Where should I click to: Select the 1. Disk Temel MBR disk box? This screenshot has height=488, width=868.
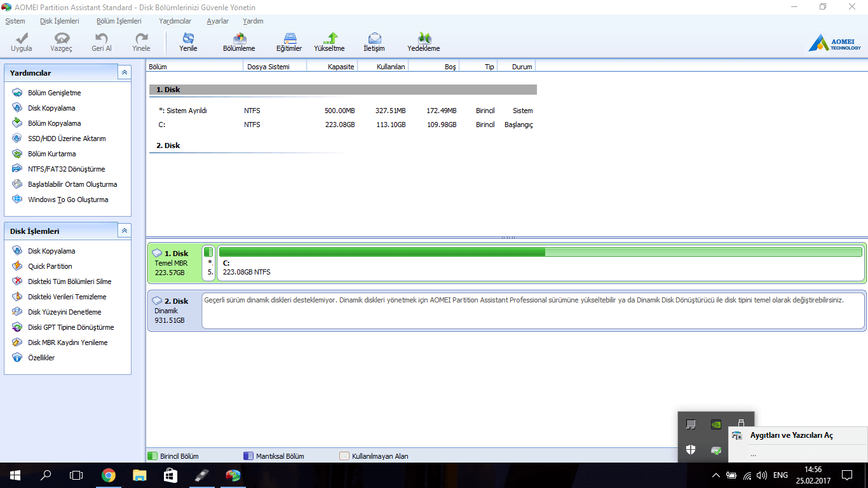click(x=174, y=262)
